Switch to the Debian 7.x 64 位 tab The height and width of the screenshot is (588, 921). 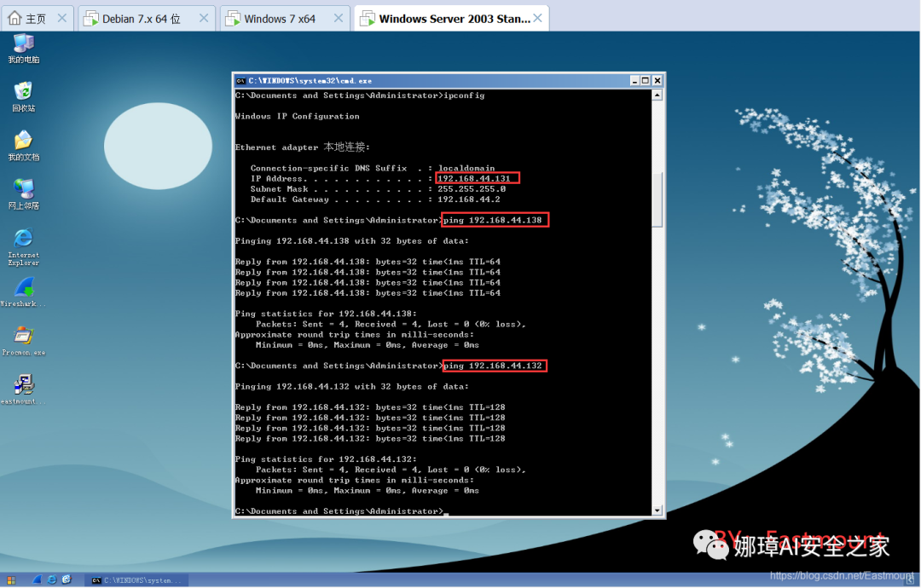tap(147, 18)
